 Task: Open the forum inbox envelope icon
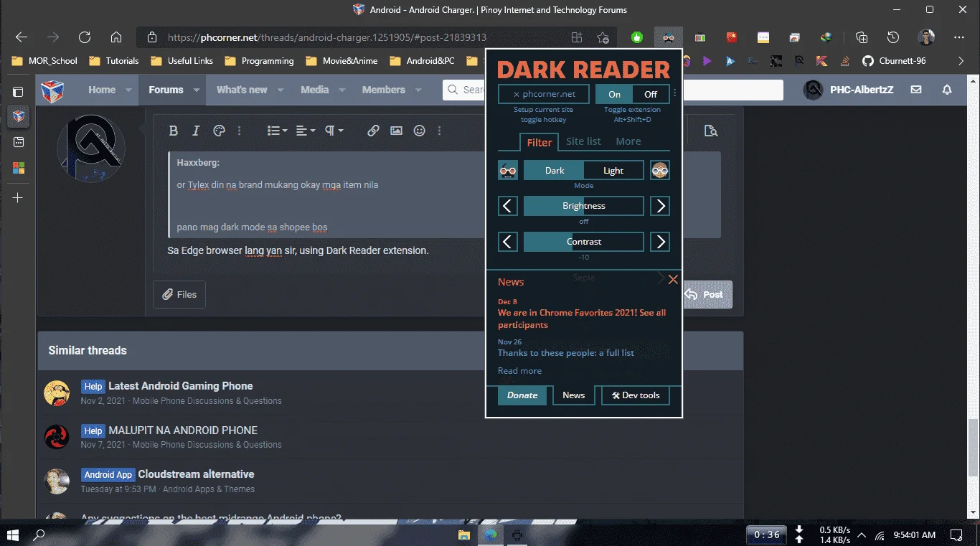[916, 90]
